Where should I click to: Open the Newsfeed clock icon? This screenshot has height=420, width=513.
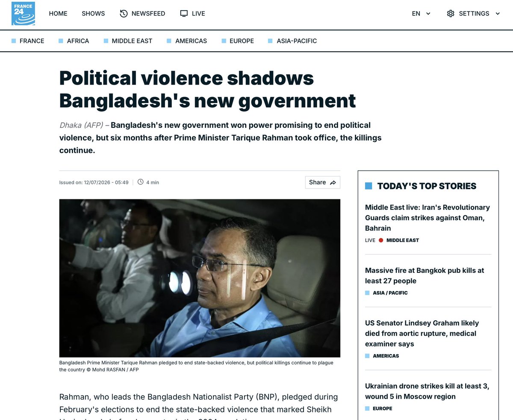coord(124,14)
